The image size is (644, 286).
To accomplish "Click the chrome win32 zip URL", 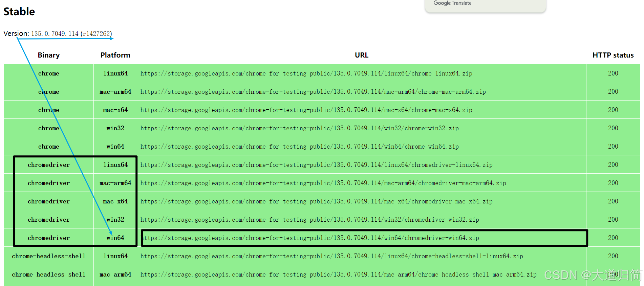I will tap(299, 128).
